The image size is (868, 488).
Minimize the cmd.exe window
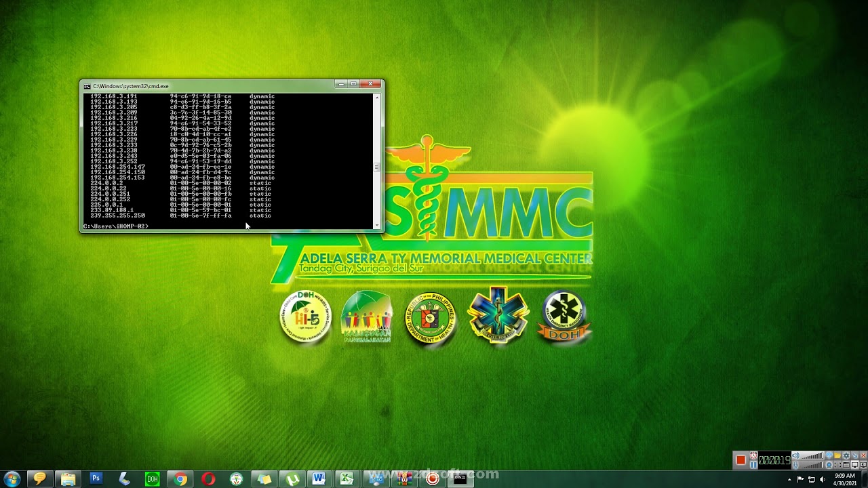click(x=341, y=84)
